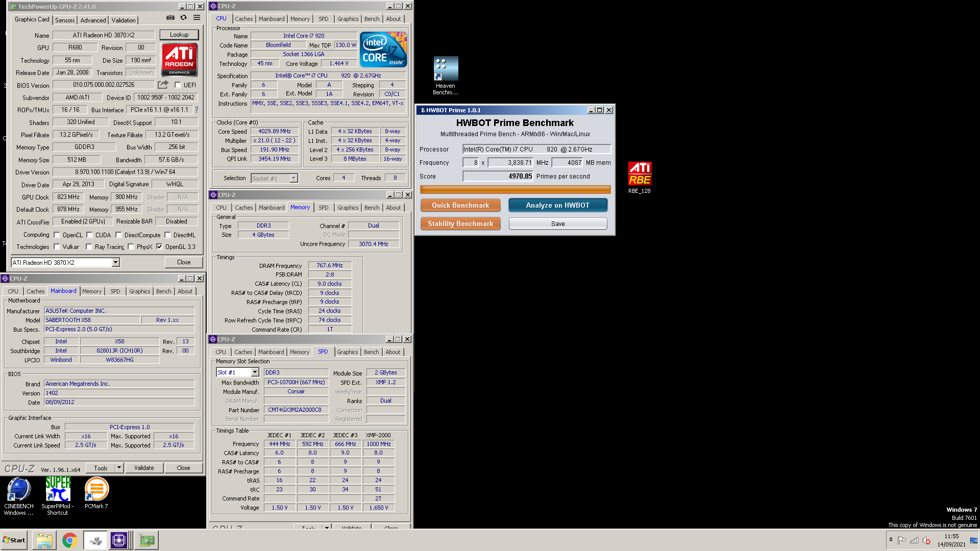
Task: Click Show Desktop icon near clock
Action: point(974,540)
